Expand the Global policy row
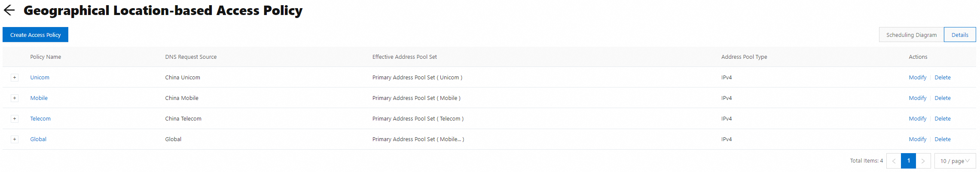Screen dimensions: 980x172 pos(15,139)
